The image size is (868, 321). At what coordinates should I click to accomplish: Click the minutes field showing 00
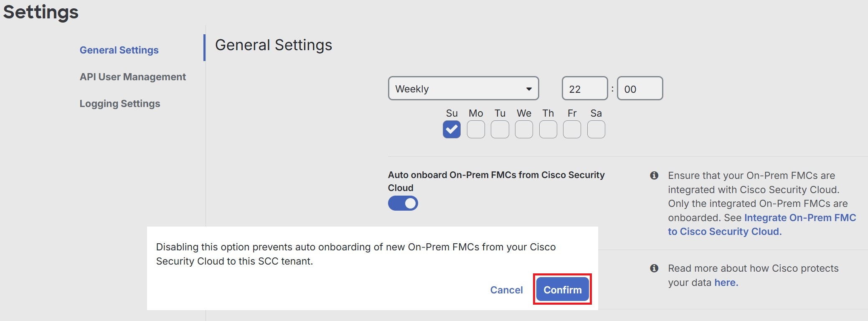click(640, 88)
